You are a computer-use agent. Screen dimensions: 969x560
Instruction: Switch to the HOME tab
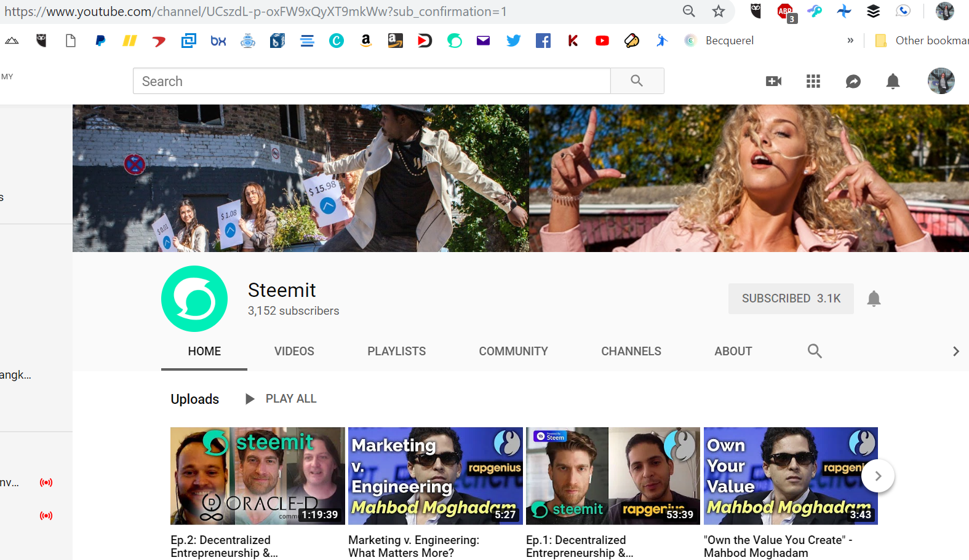point(204,351)
